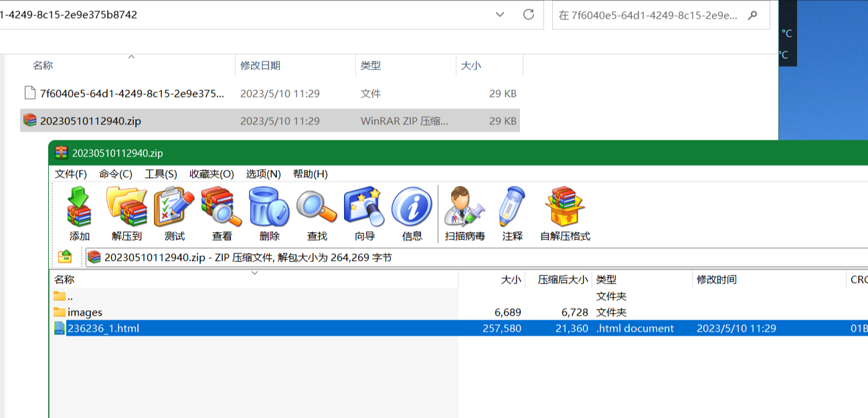
Task: Show archive Info (信息) icon
Action: [412, 207]
